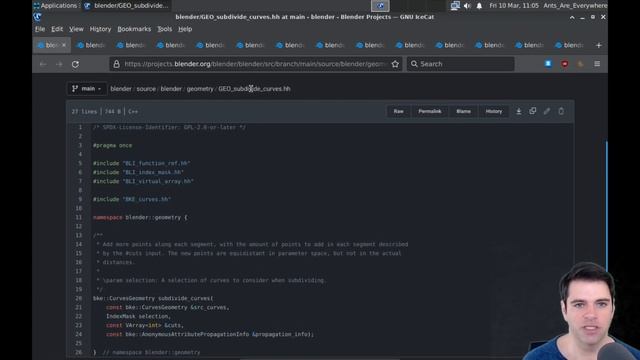Copy file content using copy icon
The image size is (640, 360).
point(533,111)
